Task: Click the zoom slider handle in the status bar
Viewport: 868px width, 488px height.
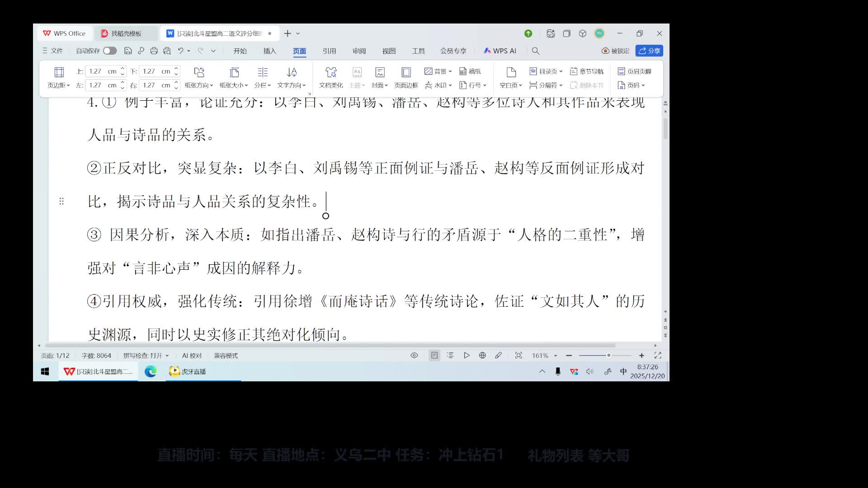Action: pos(609,356)
